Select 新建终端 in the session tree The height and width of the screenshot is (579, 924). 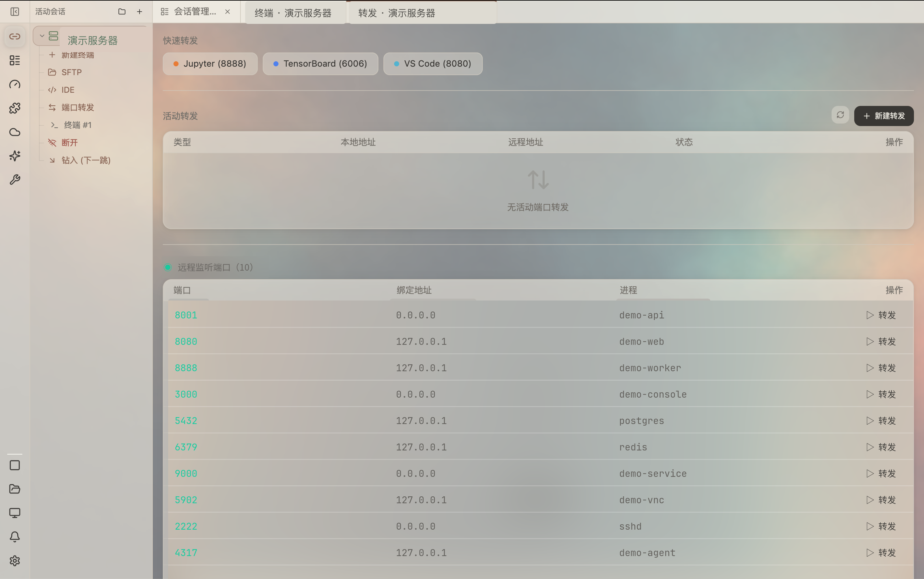pyautogui.click(x=78, y=55)
